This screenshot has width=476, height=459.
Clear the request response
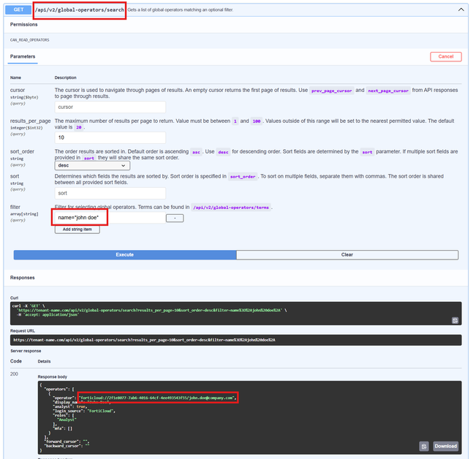[347, 255]
